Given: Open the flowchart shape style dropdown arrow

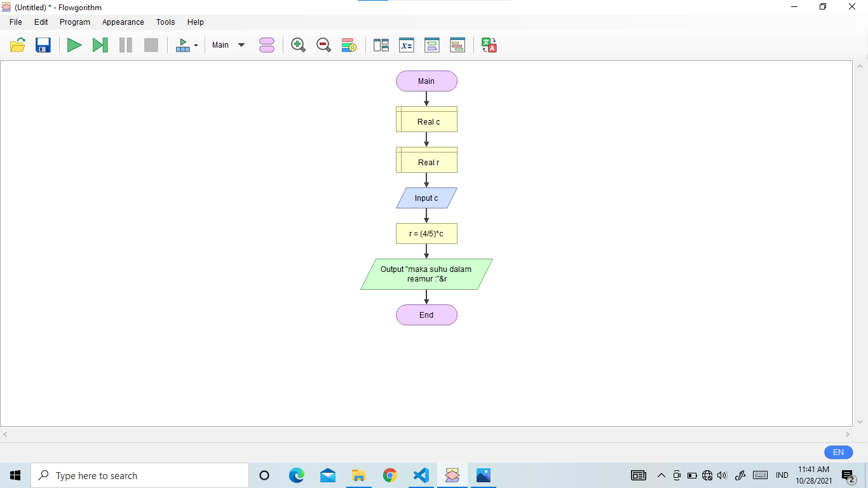Looking at the screenshot, I should [x=195, y=44].
